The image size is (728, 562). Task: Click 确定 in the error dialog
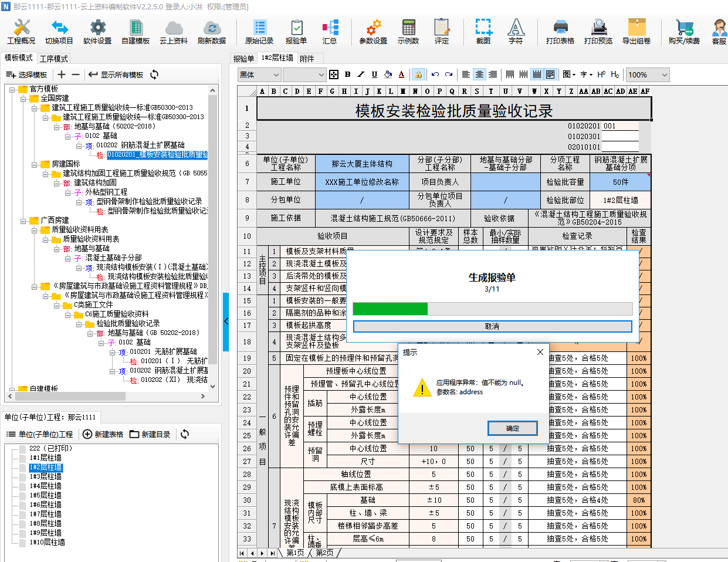[x=512, y=428]
